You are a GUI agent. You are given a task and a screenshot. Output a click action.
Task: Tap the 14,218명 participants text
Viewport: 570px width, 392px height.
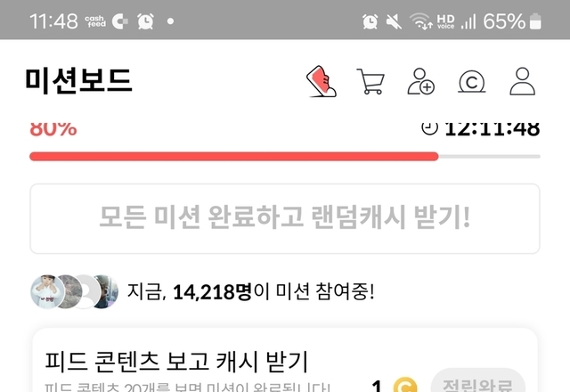click(212, 291)
